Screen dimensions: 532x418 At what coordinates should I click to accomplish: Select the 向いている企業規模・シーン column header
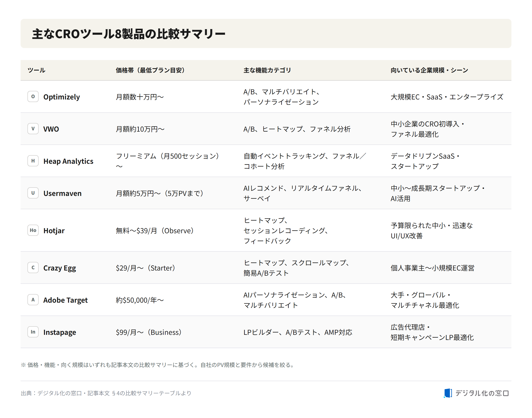click(429, 70)
